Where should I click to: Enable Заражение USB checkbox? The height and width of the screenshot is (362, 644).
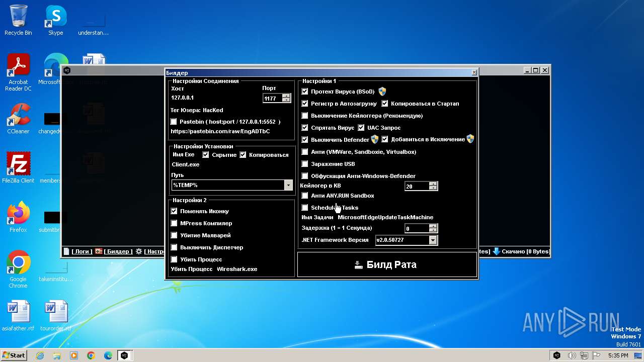pos(305,164)
